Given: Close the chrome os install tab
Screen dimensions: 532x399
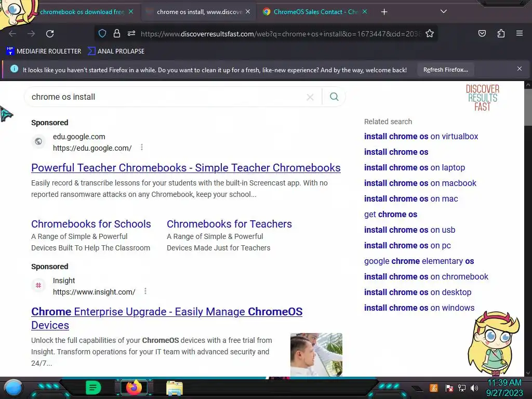Looking at the screenshot, I should (248, 11).
